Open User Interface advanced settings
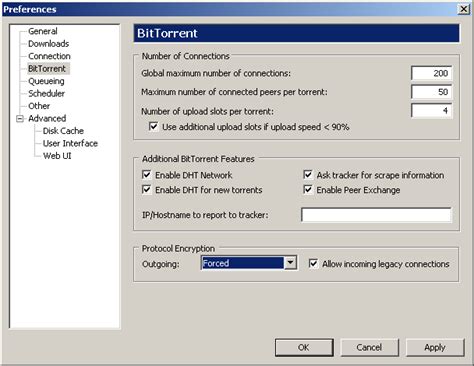The width and height of the screenshot is (474, 366). point(70,143)
